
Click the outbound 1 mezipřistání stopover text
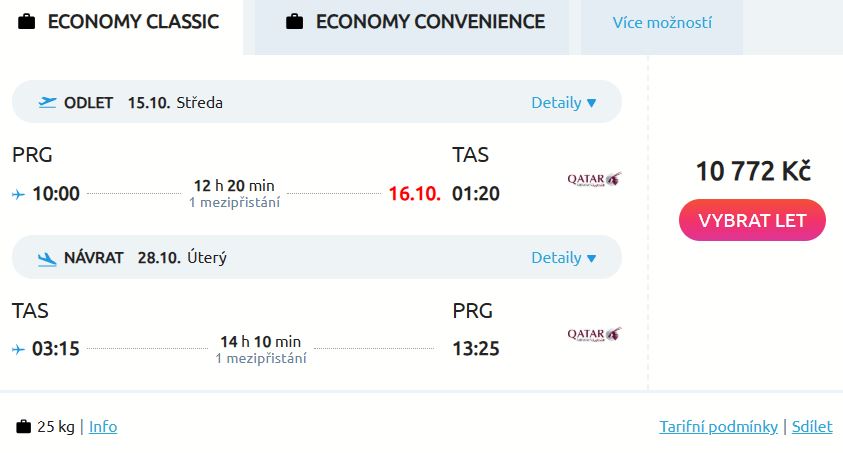[234, 203]
